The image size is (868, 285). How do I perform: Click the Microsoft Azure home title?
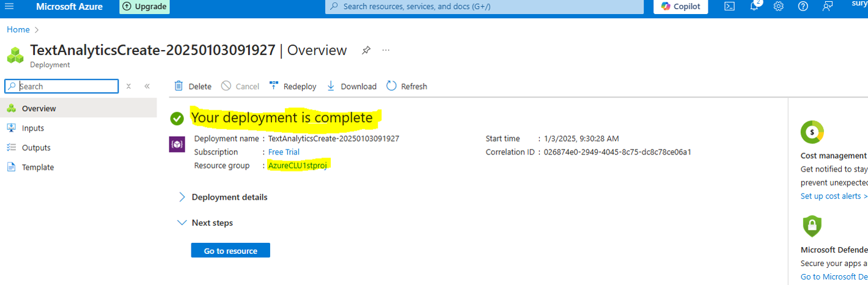(70, 7)
